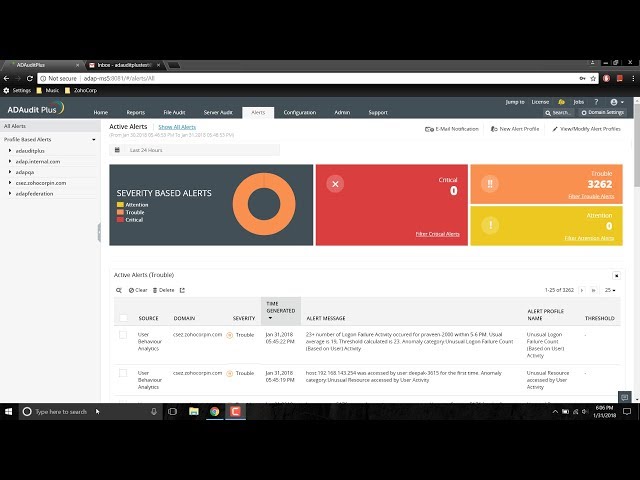Check the first alert row for praveen-2000
Image resolution: width=640 pixels, height=480 pixels.
pyautogui.click(x=123, y=335)
